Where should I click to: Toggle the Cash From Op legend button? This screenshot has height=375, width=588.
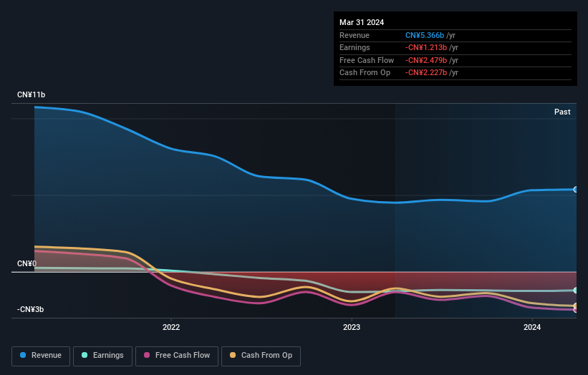261,356
